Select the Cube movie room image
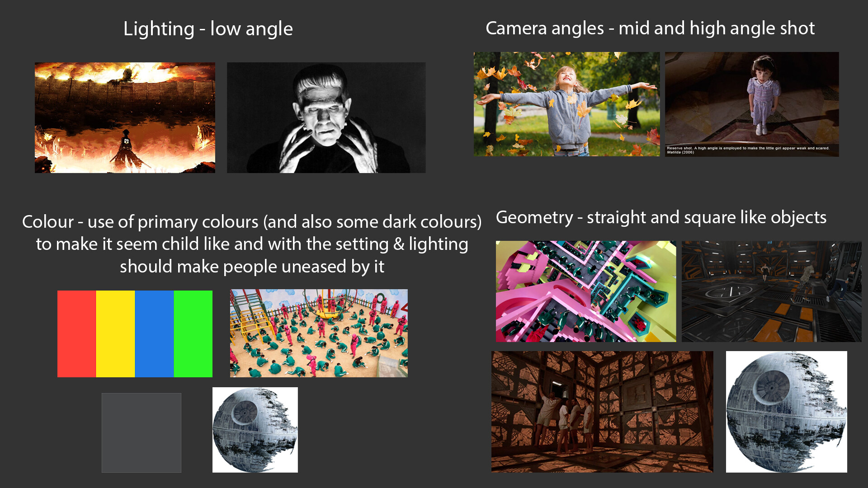Viewport: 868px width, 488px height. pos(602,412)
